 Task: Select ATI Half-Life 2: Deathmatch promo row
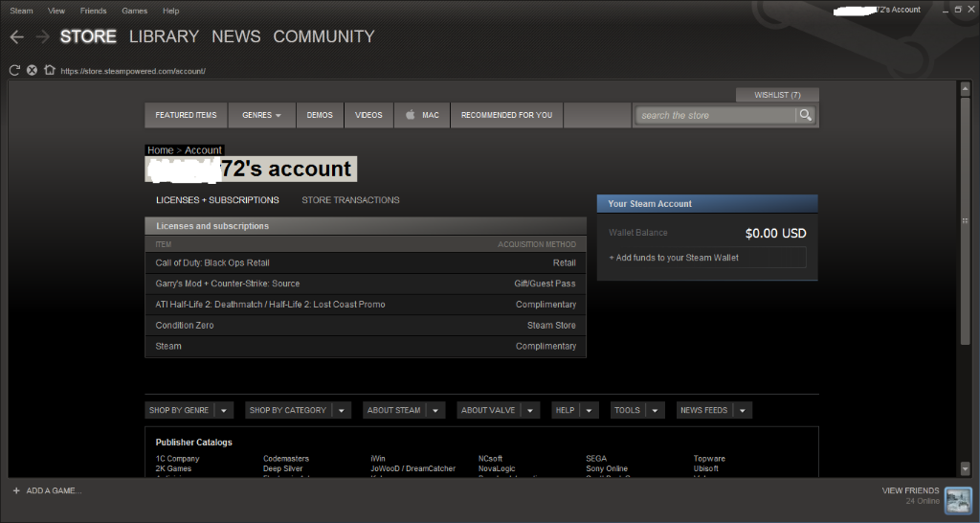coord(366,304)
